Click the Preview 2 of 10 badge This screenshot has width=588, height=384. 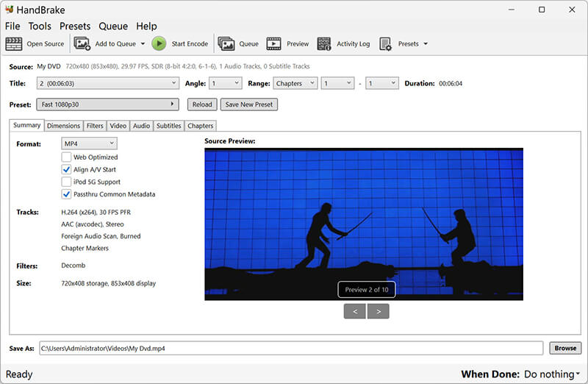(366, 289)
